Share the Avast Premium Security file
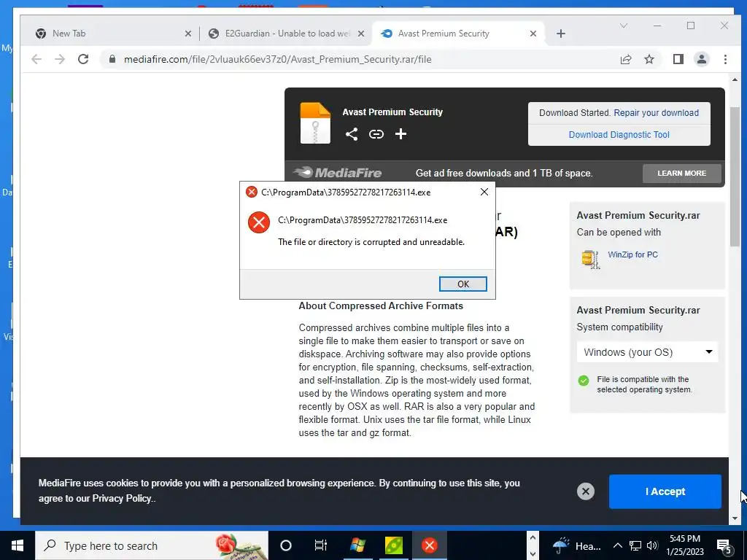Screen dimensions: 747x560 (352, 134)
